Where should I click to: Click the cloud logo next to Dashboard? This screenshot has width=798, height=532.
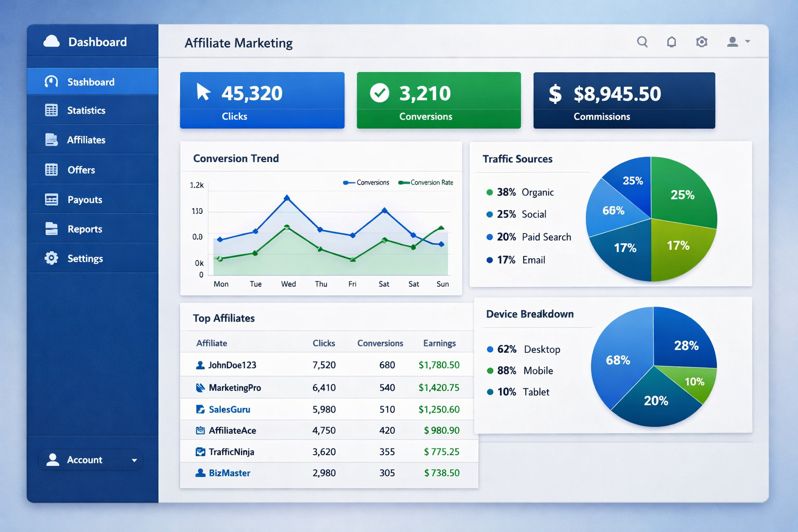coord(51,41)
